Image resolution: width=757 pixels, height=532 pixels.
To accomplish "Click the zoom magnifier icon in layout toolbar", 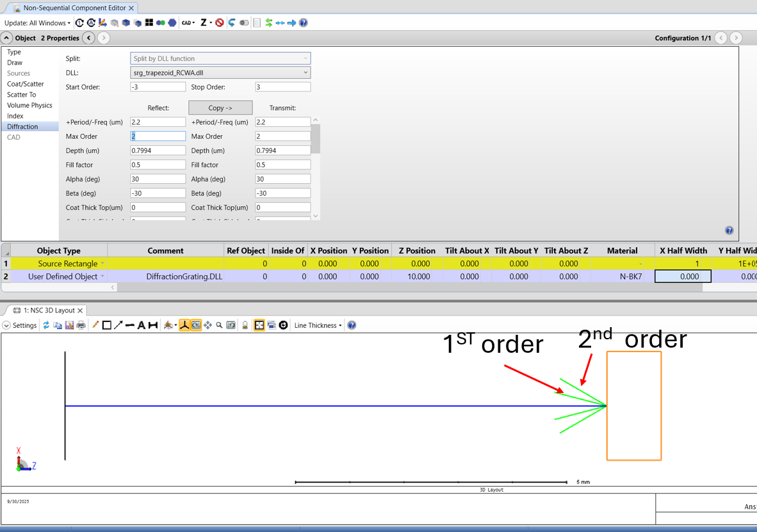I will pyautogui.click(x=219, y=325).
